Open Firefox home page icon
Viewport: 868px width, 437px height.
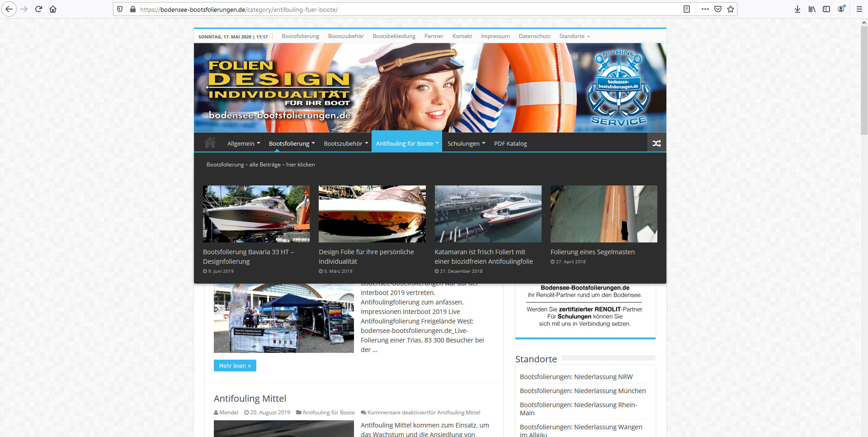[53, 9]
